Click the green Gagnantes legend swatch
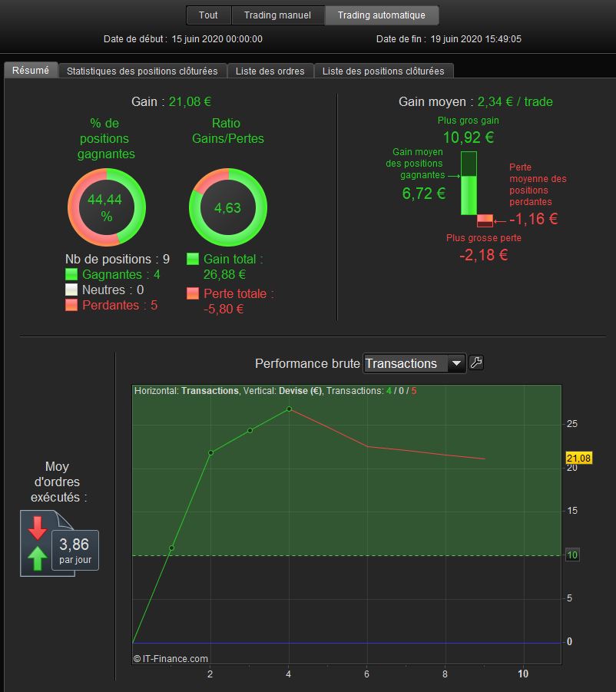The image size is (616, 692). [x=71, y=274]
